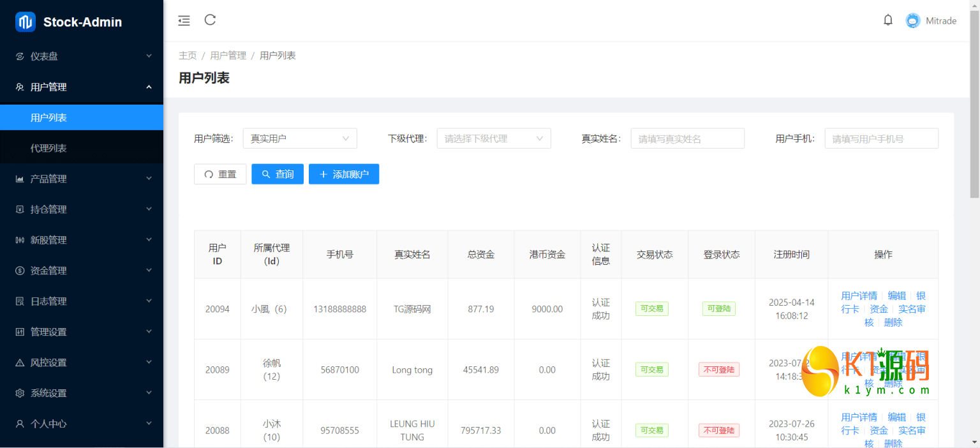Select 代理列表 in the sidebar
The width and height of the screenshot is (980, 448).
click(49, 148)
